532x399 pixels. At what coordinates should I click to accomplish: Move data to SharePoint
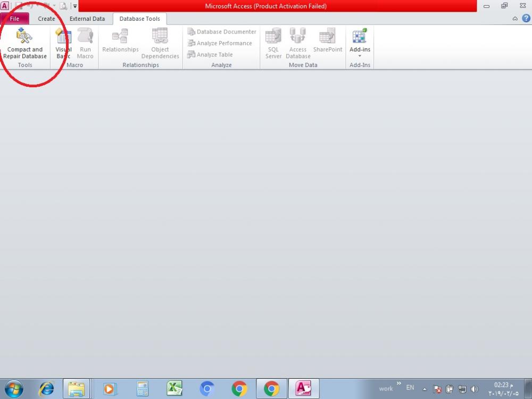coord(327,41)
